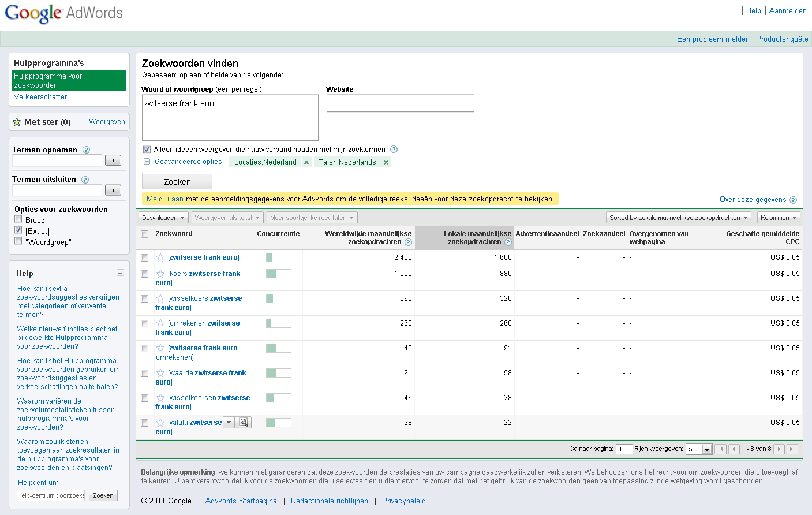812x515 pixels.
Task: Add term with plus button under Termen opnemen
Action: [x=113, y=161]
